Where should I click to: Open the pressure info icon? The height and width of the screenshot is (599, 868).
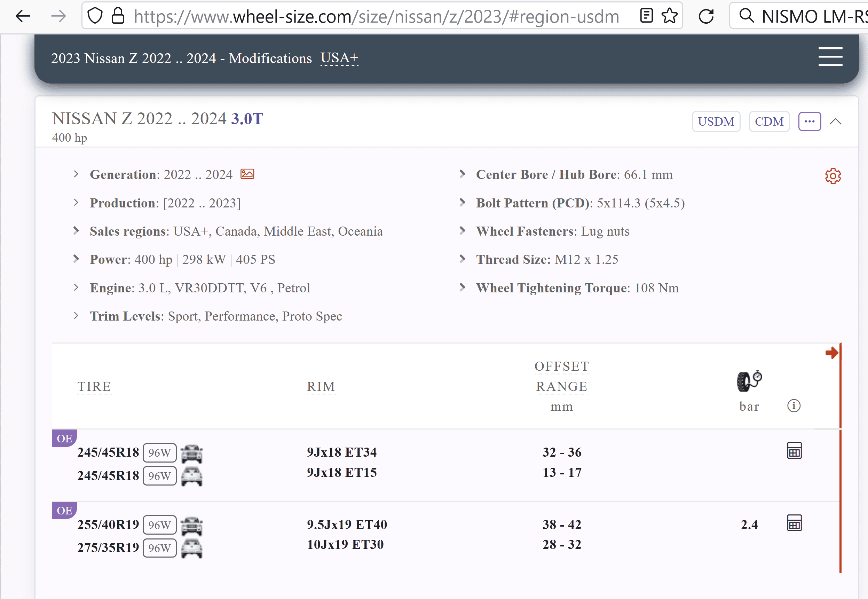794,406
